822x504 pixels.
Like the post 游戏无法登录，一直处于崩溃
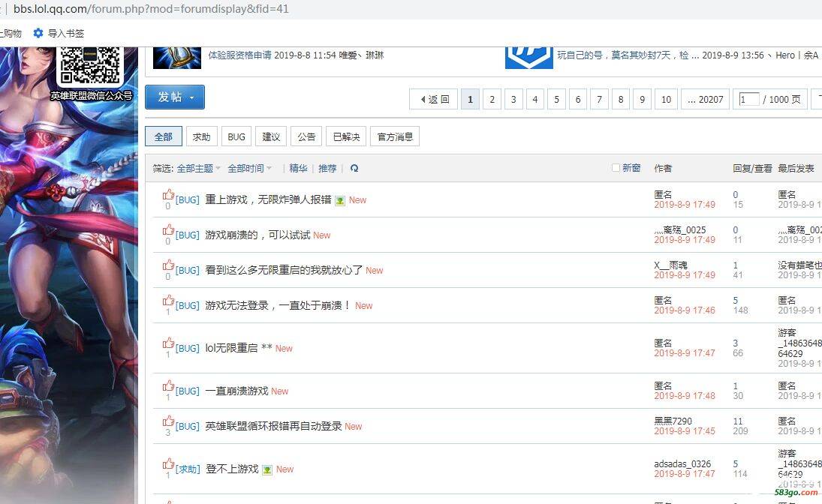167,300
